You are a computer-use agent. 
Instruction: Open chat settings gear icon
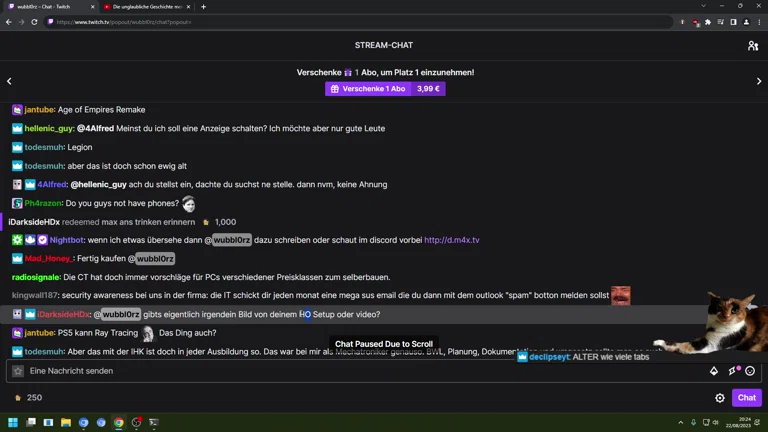click(x=720, y=398)
